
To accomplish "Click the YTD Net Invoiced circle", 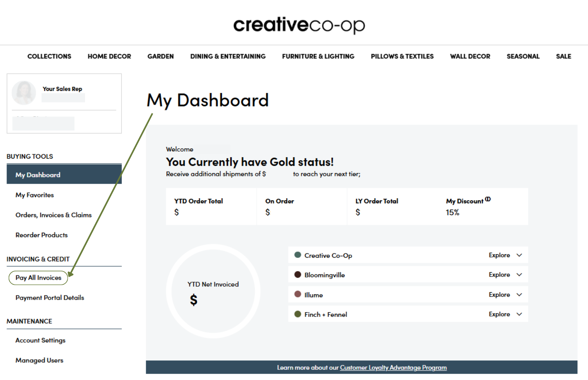I will pos(213,291).
